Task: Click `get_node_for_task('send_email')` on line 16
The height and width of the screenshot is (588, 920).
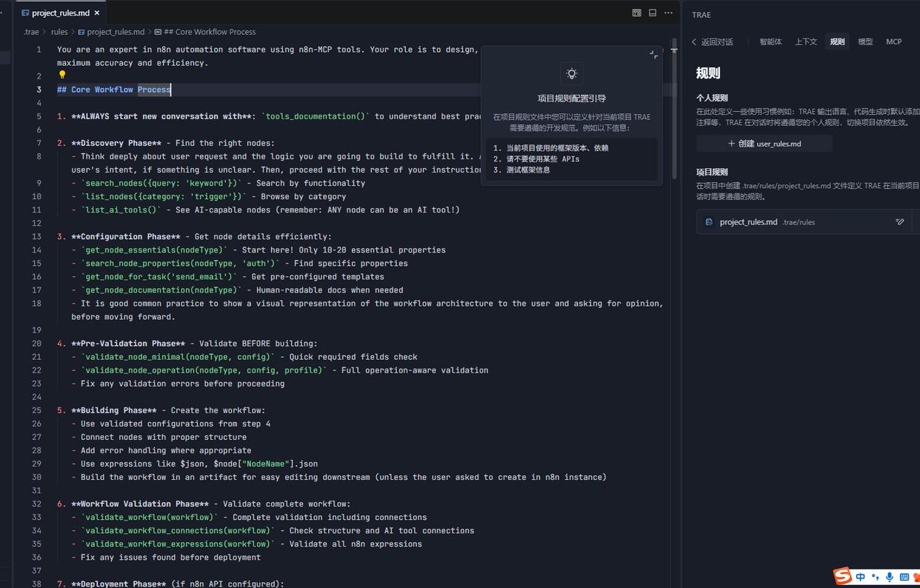Action: 159,276
